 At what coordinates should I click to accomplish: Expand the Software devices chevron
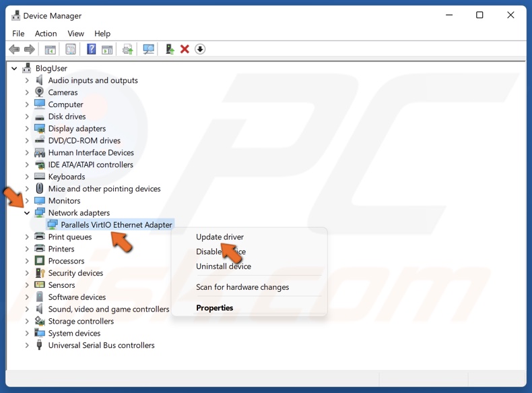(x=27, y=297)
